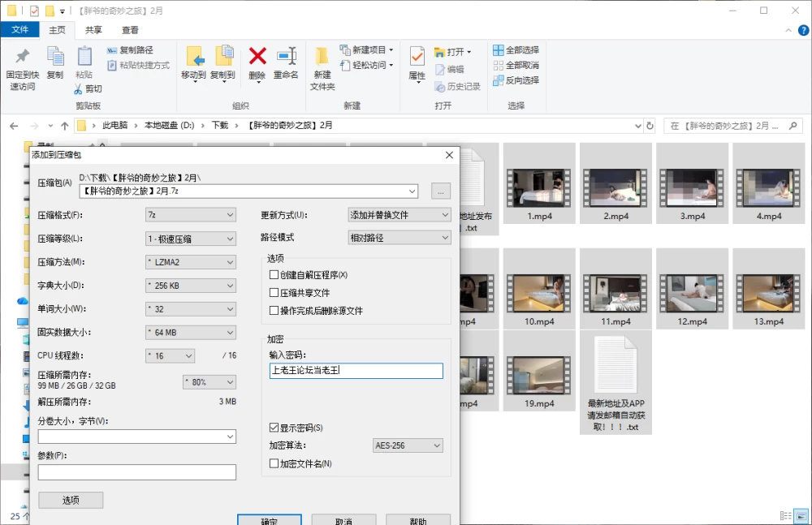Click the 选项 (Options) button in dialog

[x=71, y=500]
